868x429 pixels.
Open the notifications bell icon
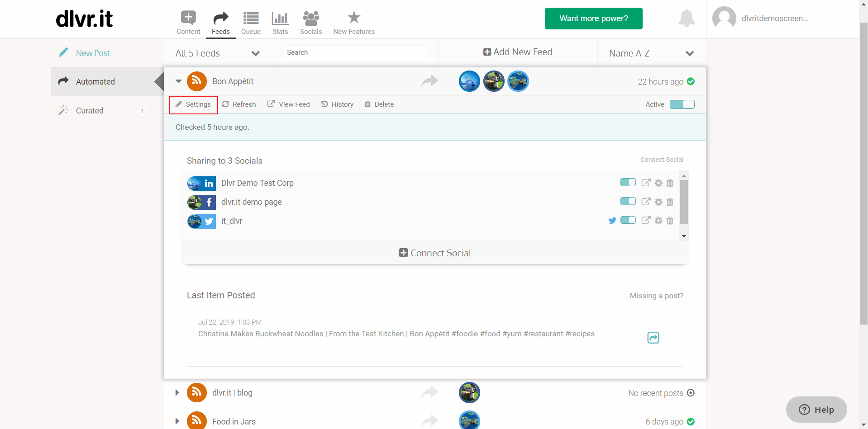click(687, 18)
